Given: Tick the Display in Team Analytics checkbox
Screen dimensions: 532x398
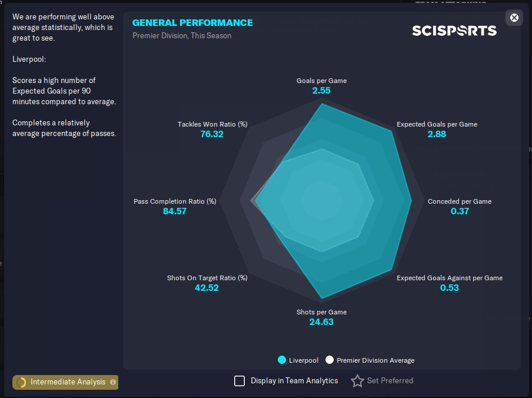Looking at the screenshot, I should point(240,381).
